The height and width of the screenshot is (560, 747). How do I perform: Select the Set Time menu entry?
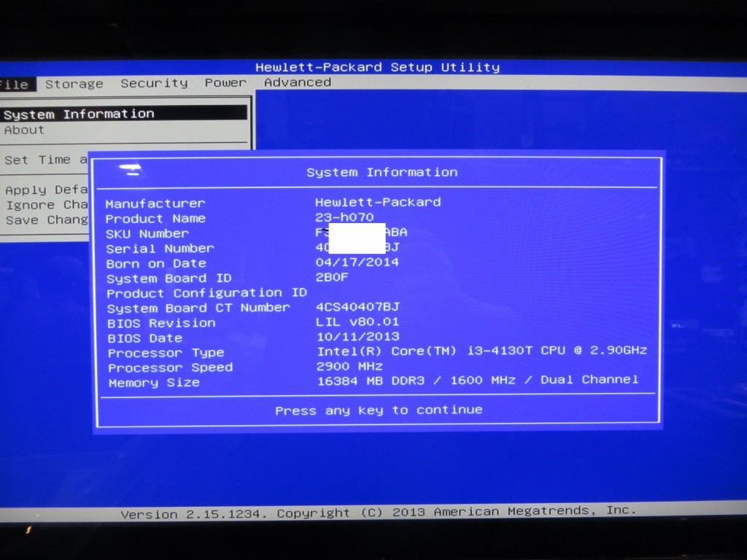point(45,160)
